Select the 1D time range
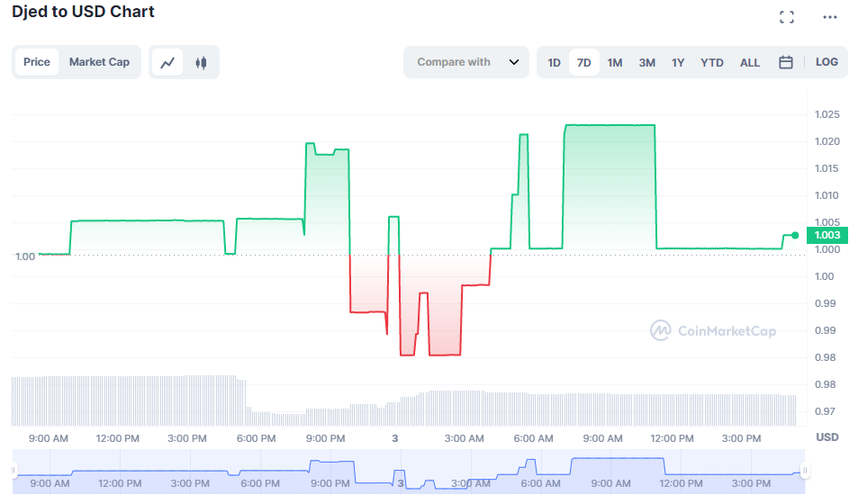 554,63
